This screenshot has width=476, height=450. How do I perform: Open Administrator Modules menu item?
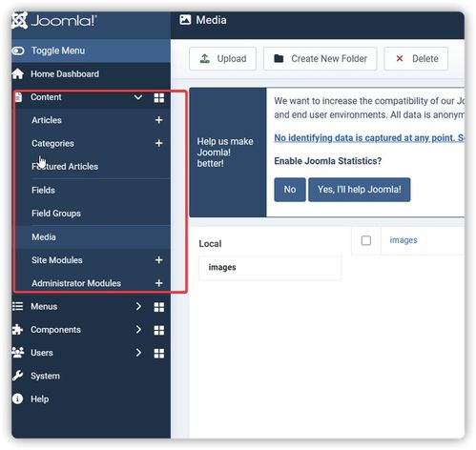click(76, 283)
